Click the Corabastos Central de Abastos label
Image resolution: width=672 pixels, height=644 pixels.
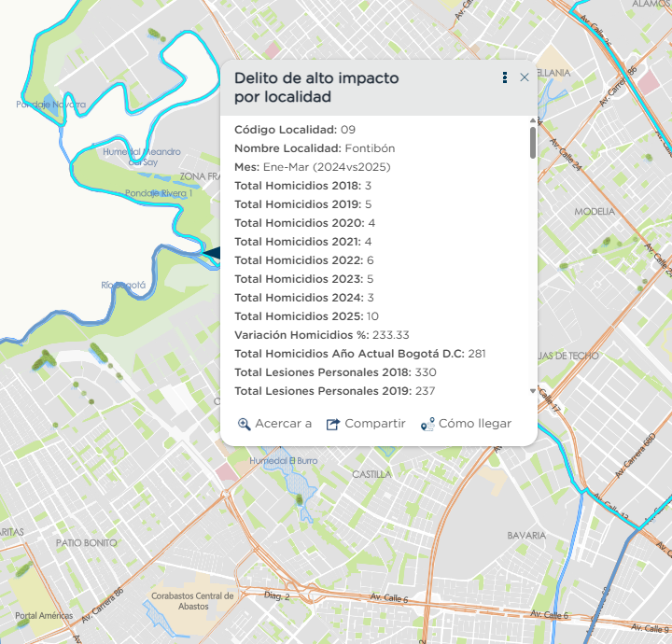pos(191,600)
